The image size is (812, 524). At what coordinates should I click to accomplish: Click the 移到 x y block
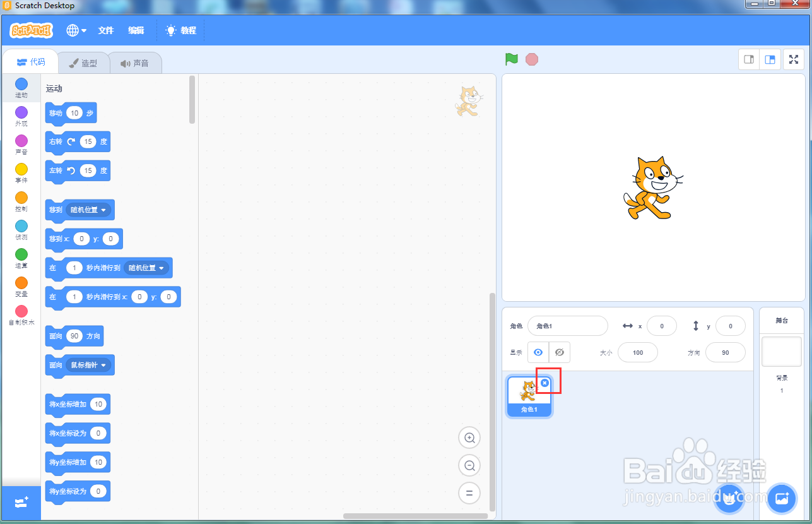tap(84, 239)
